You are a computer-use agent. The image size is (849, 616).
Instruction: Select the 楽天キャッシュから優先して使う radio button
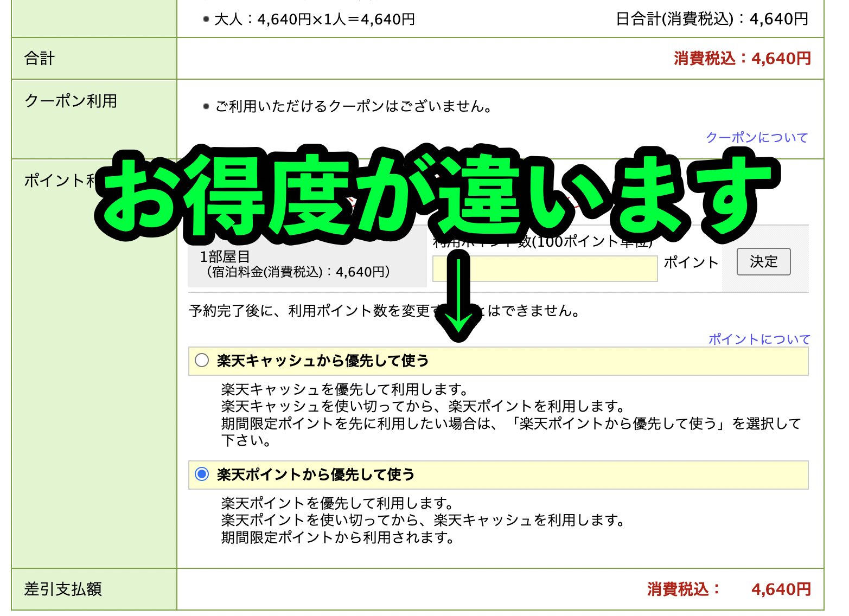pyautogui.click(x=202, y=361)
